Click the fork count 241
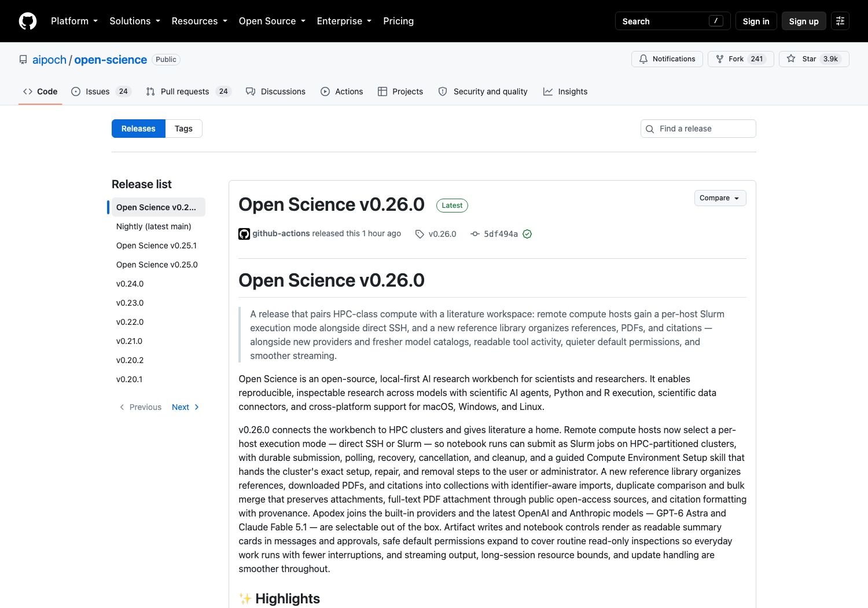Screen dimensions: 868x608 pos(757,59)
